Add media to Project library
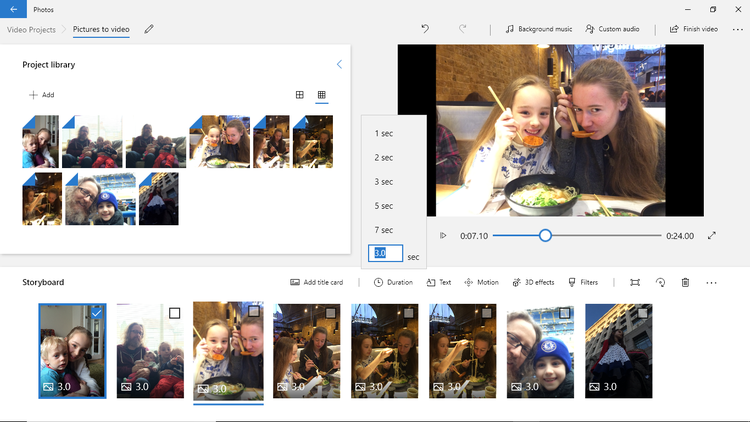 coord(42,95)
